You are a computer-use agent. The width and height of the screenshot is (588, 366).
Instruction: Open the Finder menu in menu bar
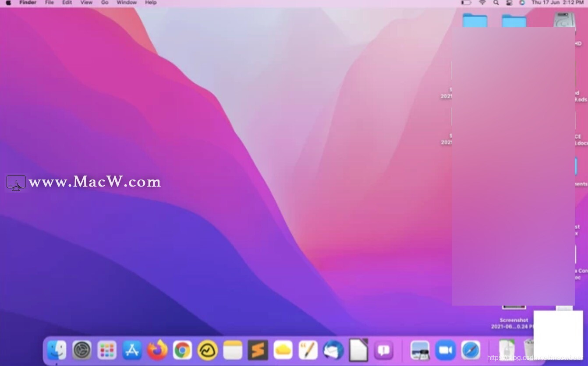coord(28,3)
